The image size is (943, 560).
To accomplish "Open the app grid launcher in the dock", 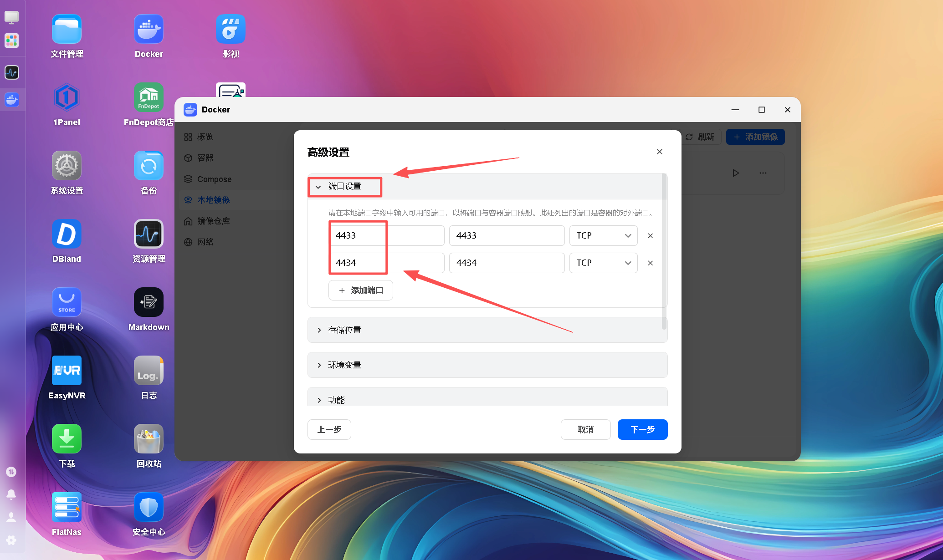I will (x=11, y=41).
